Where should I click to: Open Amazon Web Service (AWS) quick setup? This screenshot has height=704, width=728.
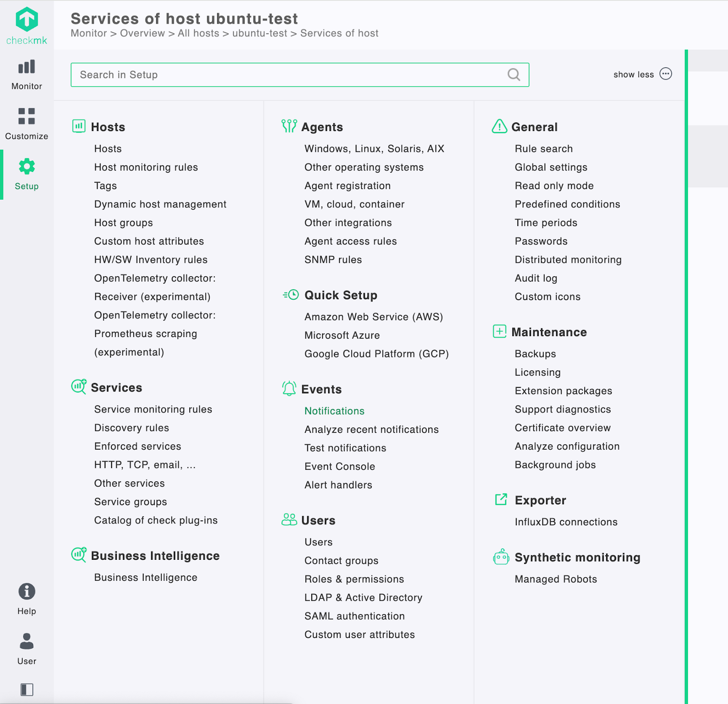(374, 317)
